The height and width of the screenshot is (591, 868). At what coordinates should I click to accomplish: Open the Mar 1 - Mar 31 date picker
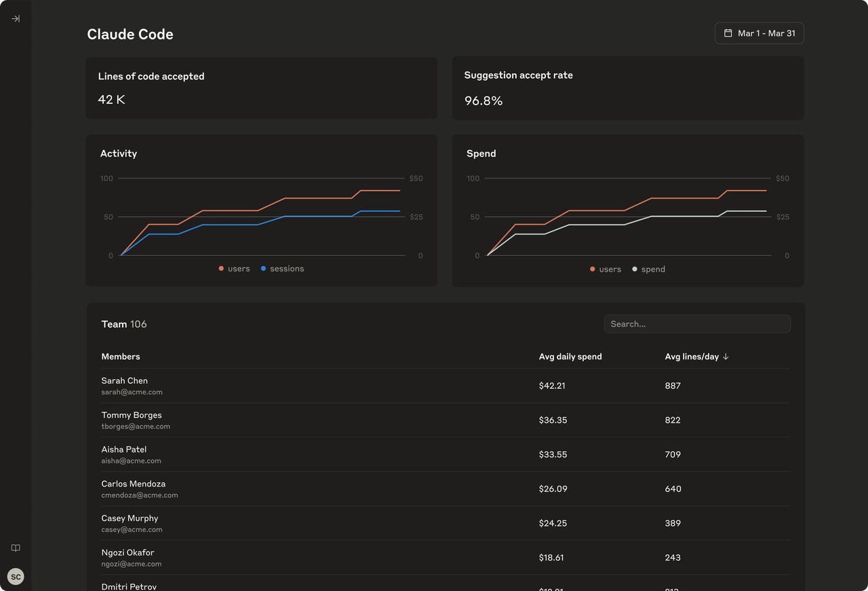[x=759, y=33]
